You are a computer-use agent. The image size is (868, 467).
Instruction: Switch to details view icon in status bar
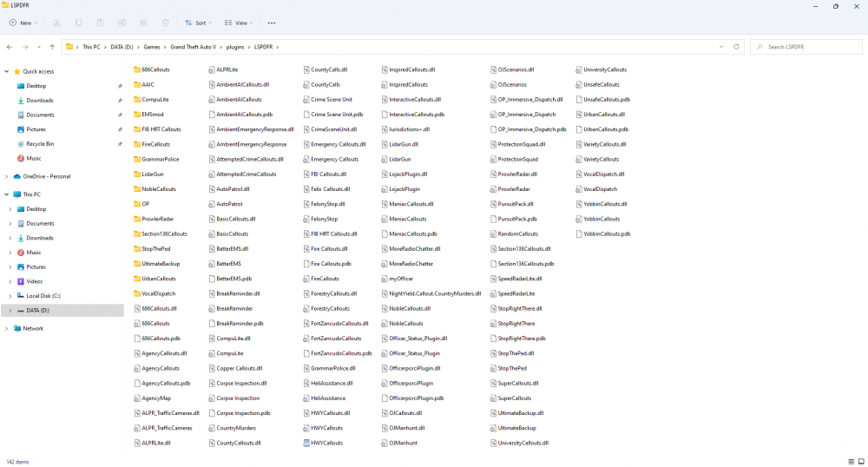click(851, 462)
